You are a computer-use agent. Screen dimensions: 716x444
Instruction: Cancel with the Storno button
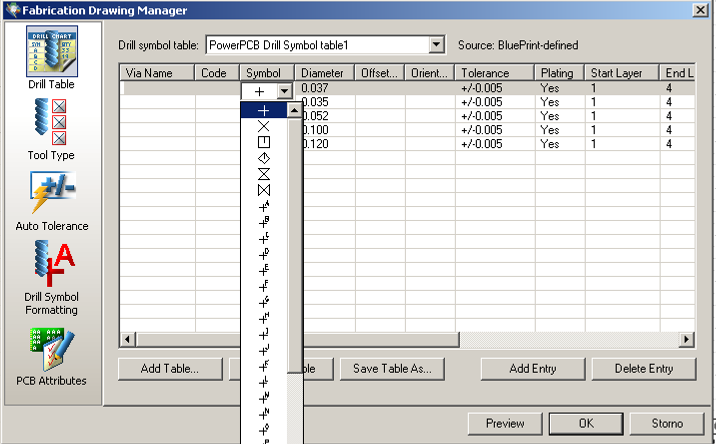click(x=667, y=424)
